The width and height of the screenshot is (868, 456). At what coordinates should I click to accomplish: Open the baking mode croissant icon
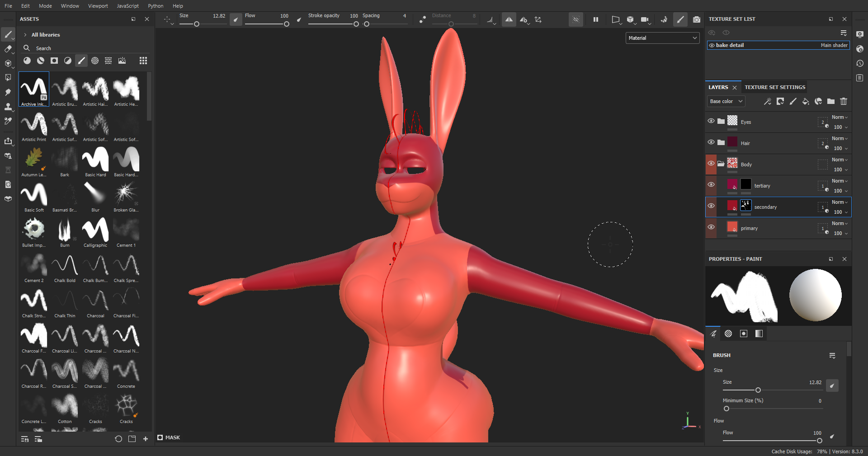click(x=664, y=19)
